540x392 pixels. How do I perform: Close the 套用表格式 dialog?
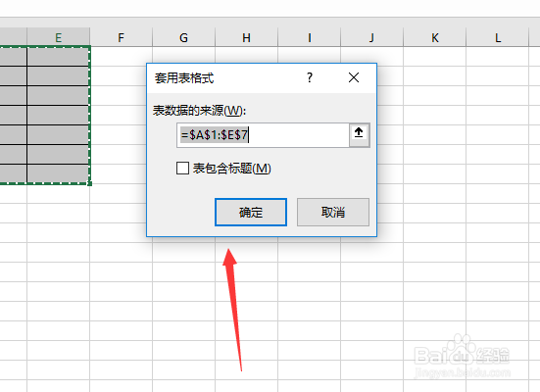(354, 77)
